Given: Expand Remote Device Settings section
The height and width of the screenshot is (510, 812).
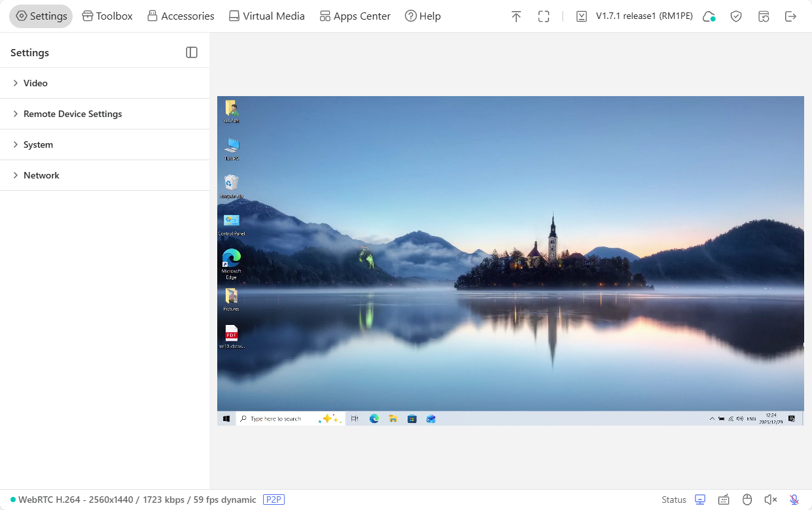Looking at the screenshot, I should [x=73, y=114].
